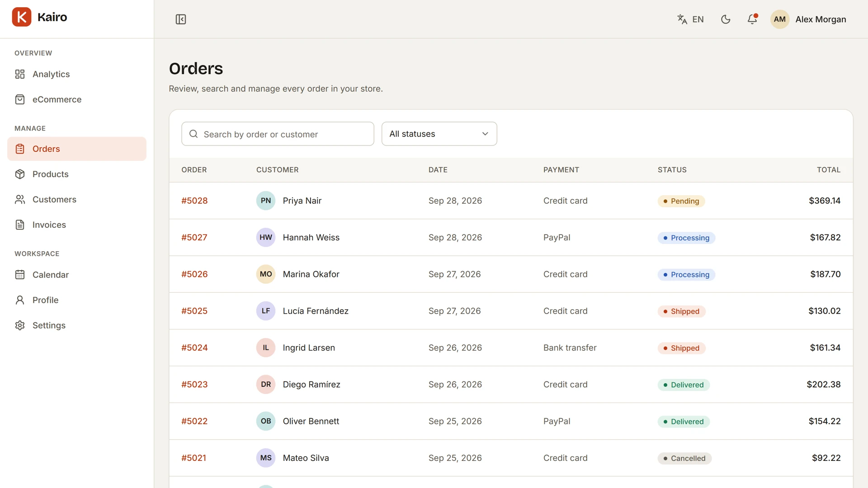Screen dimensions: 868x488
Task: Click the EN language label
Action: click(698, 19)
